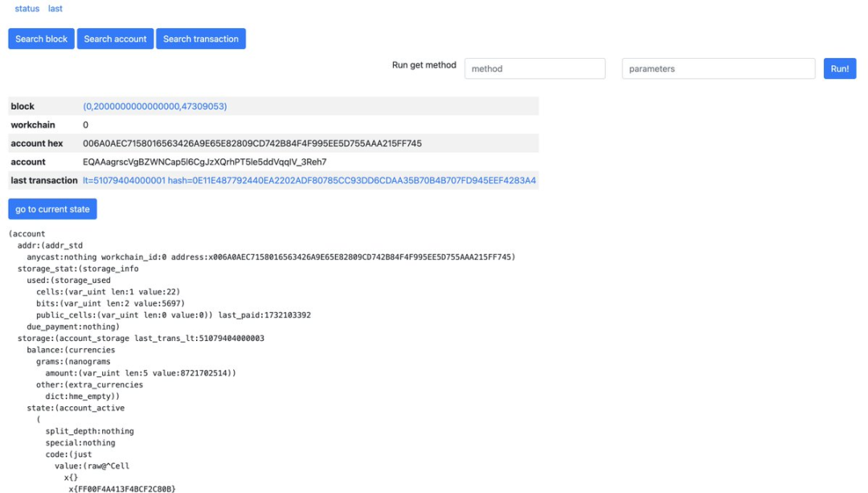
Task: Open the last transaction hash link
Action: (x=309, y=181)
